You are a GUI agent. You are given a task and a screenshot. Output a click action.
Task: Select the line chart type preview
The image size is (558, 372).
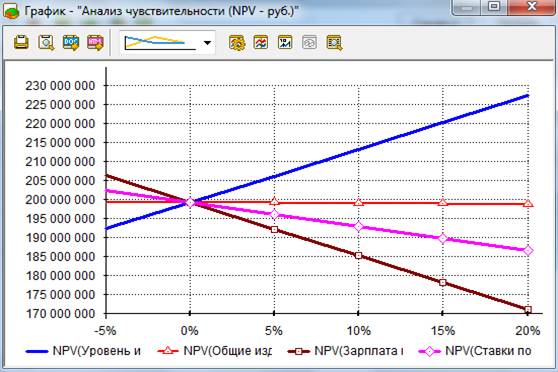click(160, 43)
